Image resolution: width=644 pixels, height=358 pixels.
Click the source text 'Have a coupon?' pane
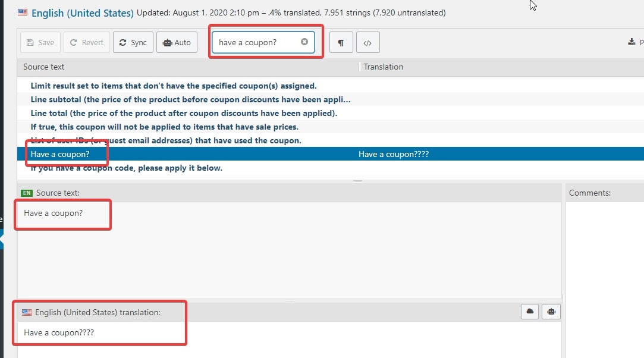[x=289, y=250]
